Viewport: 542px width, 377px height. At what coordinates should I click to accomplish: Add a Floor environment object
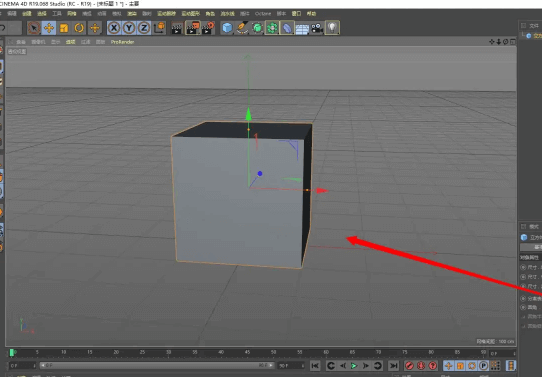pos(302,29)
